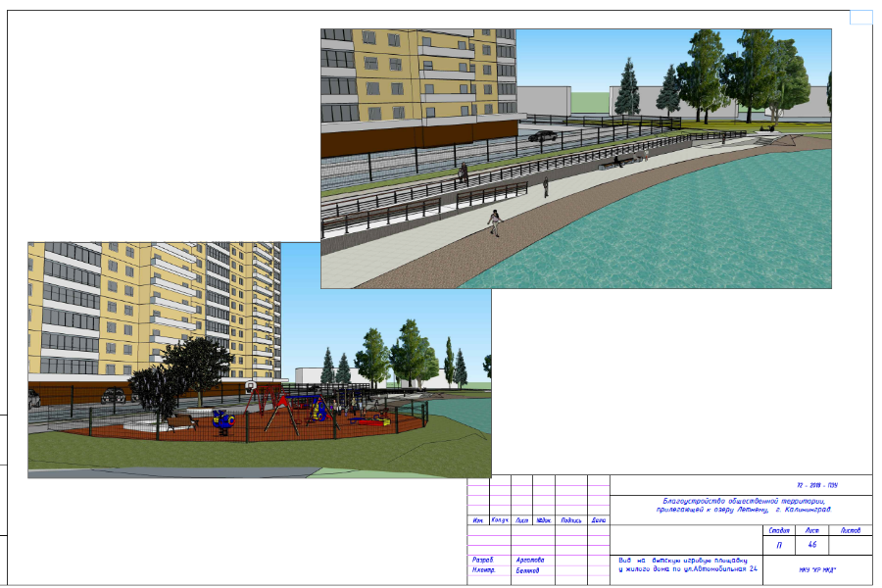Select the Подпись column header
Viewport: 882px width, 588px height.
click(571, 520)
